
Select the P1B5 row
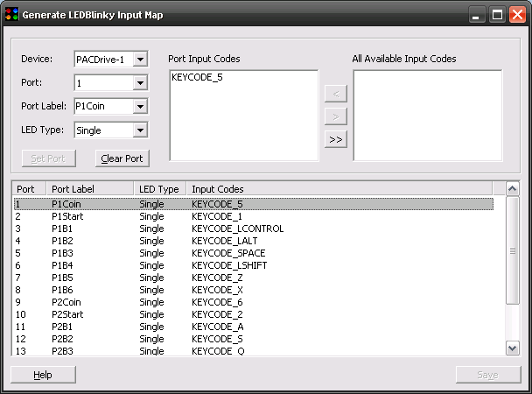tap(254, 278)
